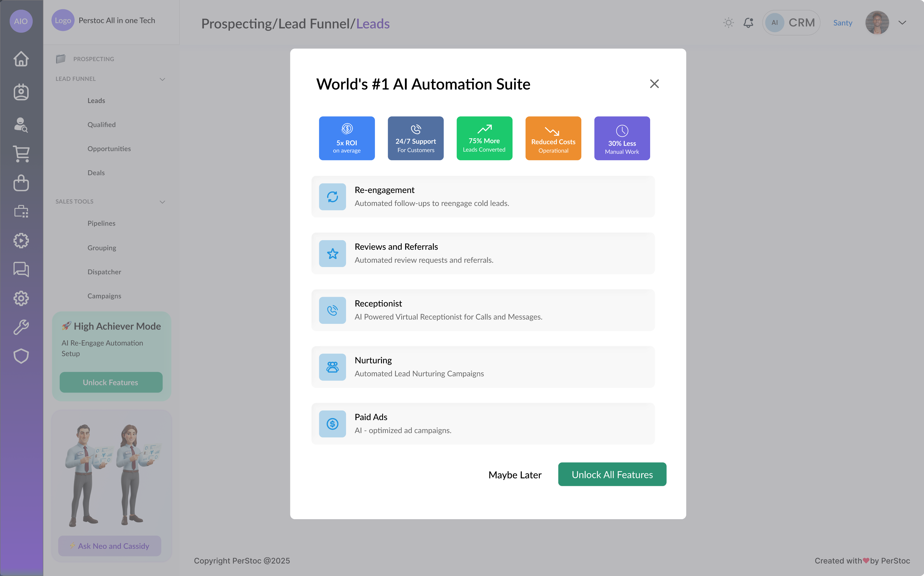Open notifications bell icon
924x576 pixels.
(748, 23)
